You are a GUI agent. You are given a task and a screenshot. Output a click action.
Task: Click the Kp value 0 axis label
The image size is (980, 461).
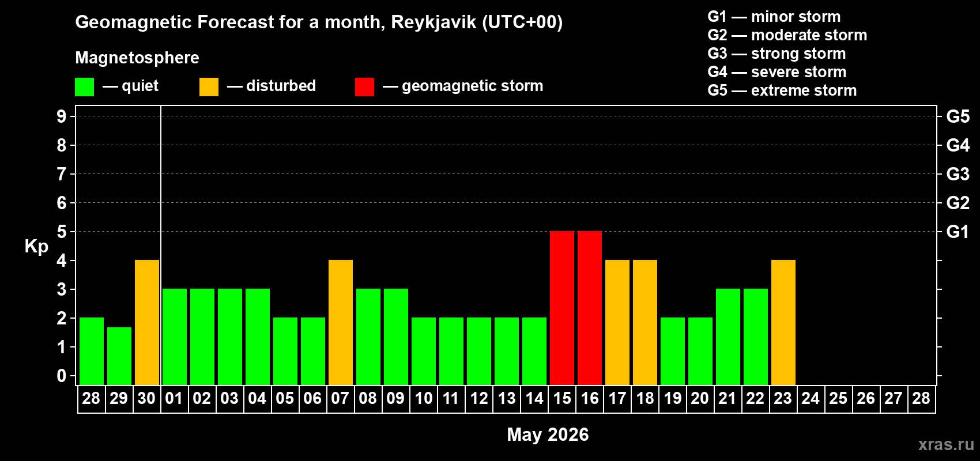point(62,376)
